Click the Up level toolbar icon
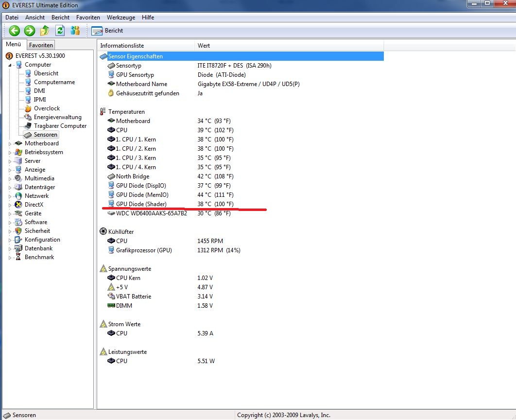The image size is (516, 420). tap(45, 31)
